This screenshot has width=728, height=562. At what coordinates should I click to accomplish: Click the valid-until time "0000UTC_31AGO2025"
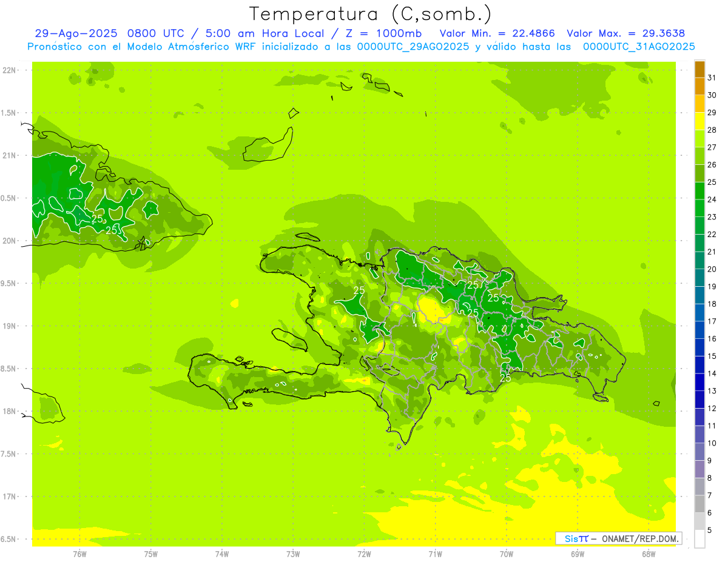click(x=639, y=47)
